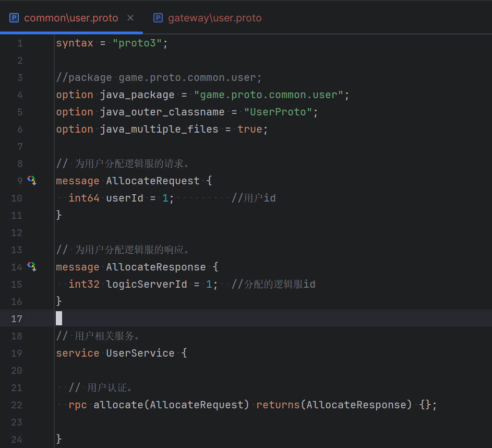Click the userId field name
Image resolution: width=492 pixels, height=448 pixels.
(125, 198)
